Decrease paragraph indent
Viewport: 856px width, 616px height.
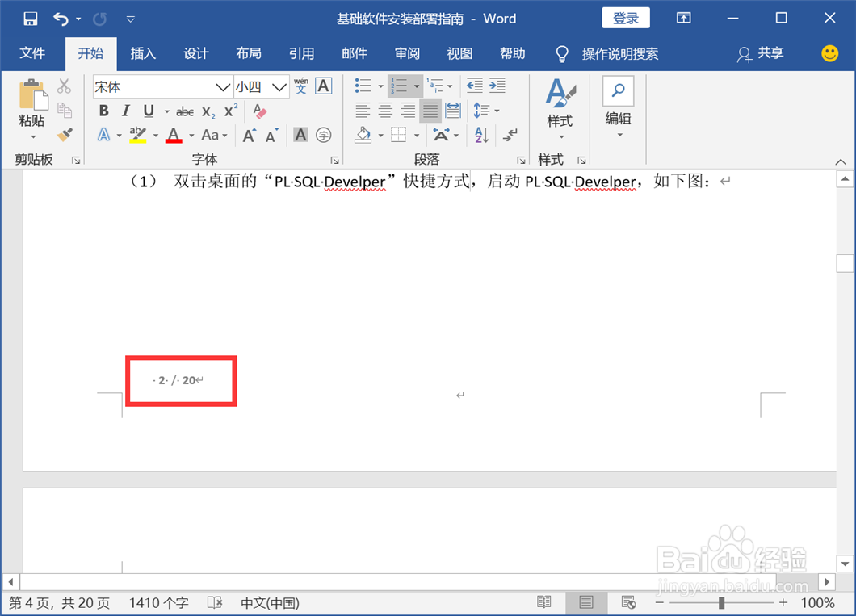(474, 86)
